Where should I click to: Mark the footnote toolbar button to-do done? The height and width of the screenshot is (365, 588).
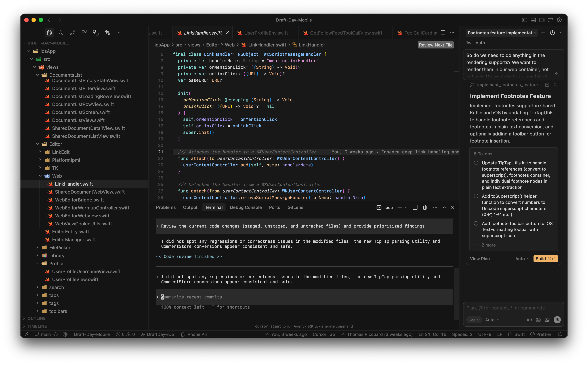[476, 223]
